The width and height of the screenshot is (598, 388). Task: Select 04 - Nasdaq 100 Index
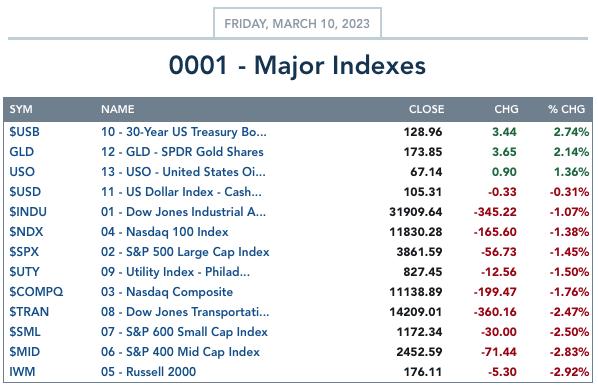point(165,232)
